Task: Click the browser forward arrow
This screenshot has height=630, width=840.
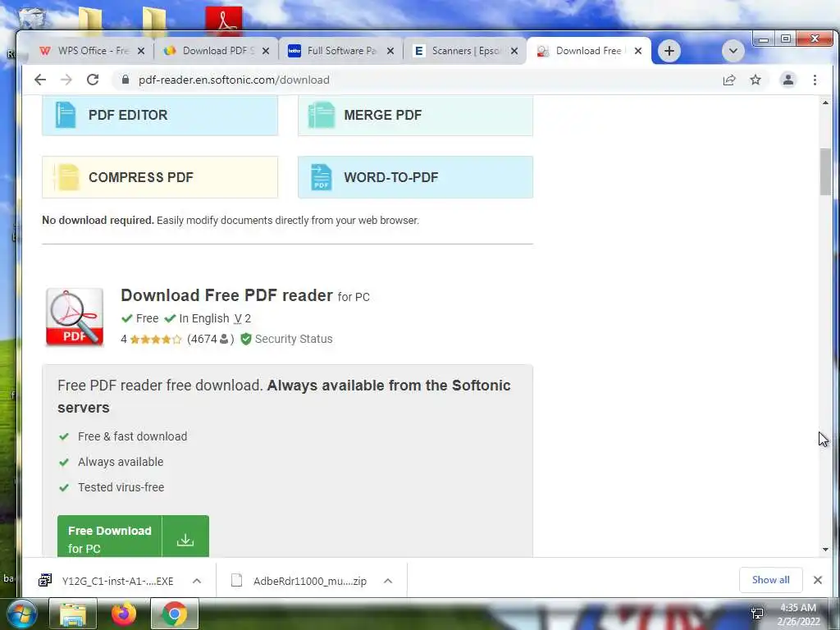Action: pyautogui.click(x=66, y=80)
